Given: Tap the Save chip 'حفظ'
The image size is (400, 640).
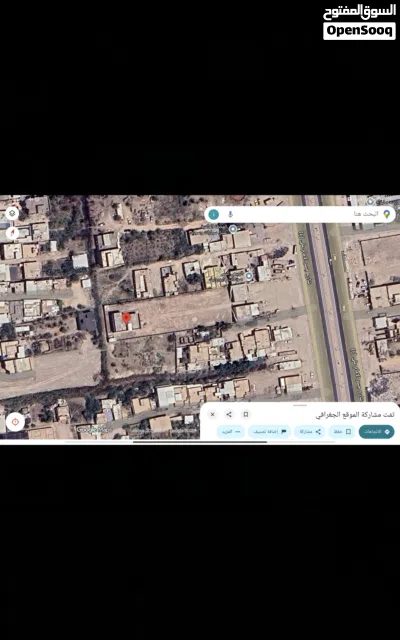Looking at the screenshot, I should (x=342, y=431).
